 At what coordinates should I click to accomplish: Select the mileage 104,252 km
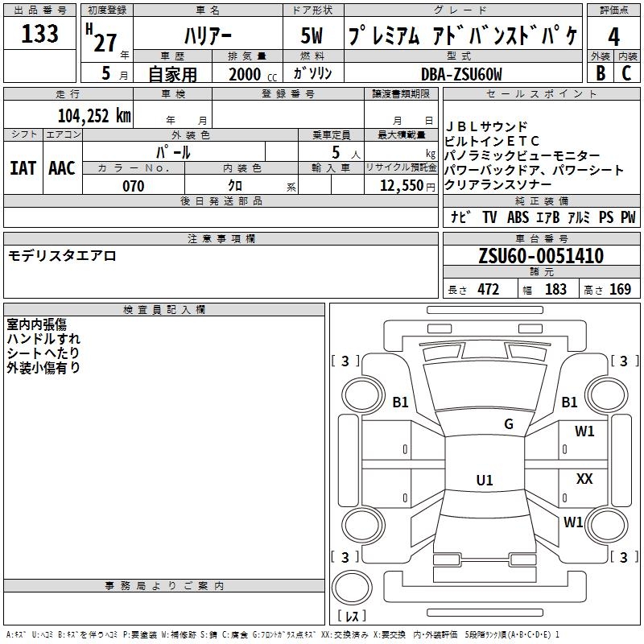click(94, 115)
